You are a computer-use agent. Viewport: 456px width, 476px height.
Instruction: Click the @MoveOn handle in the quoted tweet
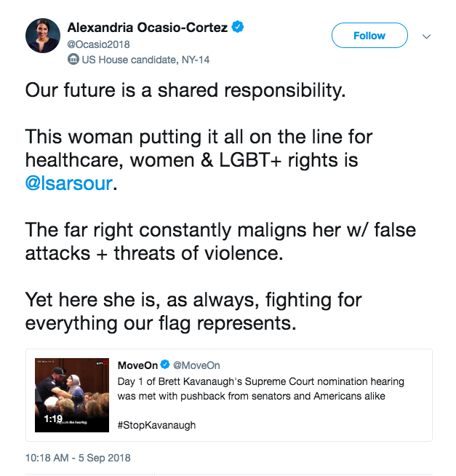coord(196,365)
